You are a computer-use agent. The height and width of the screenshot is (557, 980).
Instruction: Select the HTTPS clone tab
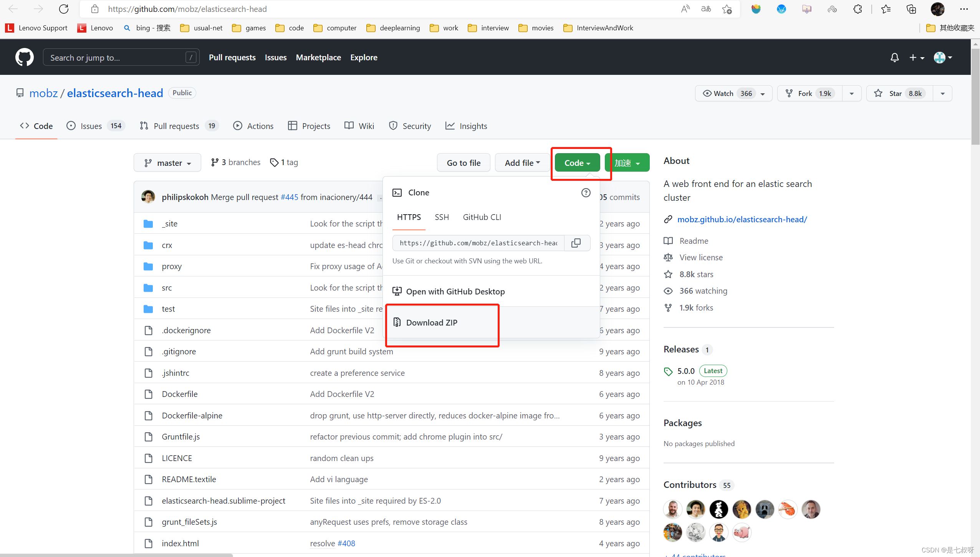[409, 217]
